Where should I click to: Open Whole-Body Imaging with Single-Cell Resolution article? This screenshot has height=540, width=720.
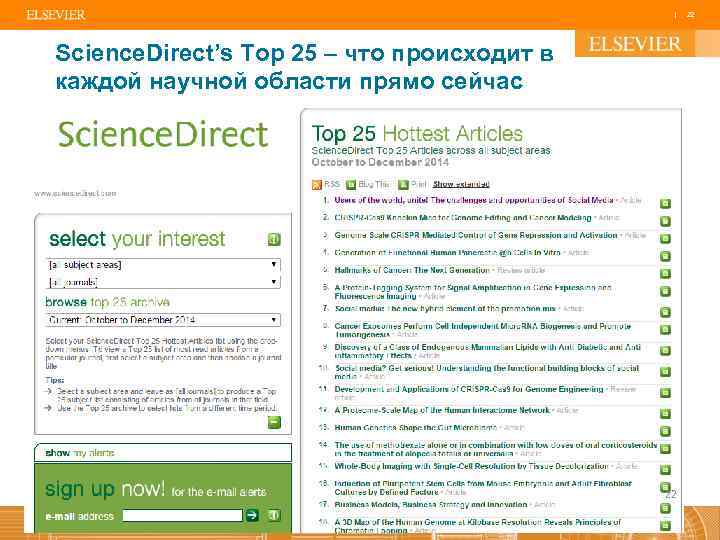[x=471, y=466]
